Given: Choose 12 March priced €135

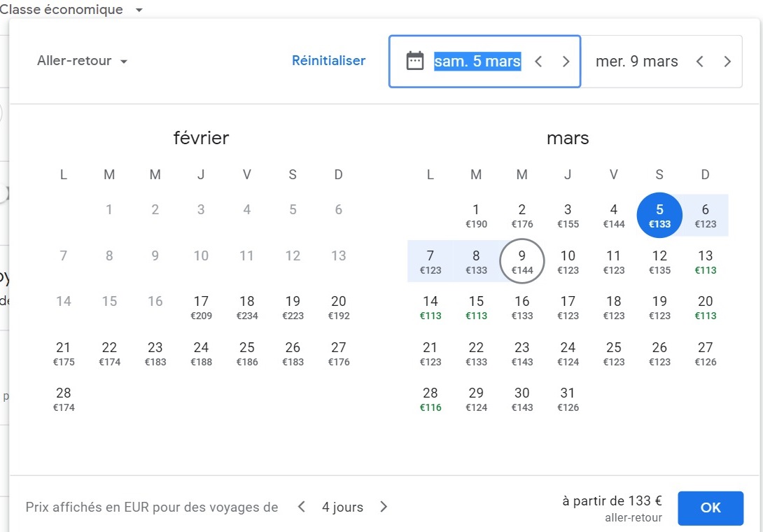Looking at the screenshot, I should [659, 261].
